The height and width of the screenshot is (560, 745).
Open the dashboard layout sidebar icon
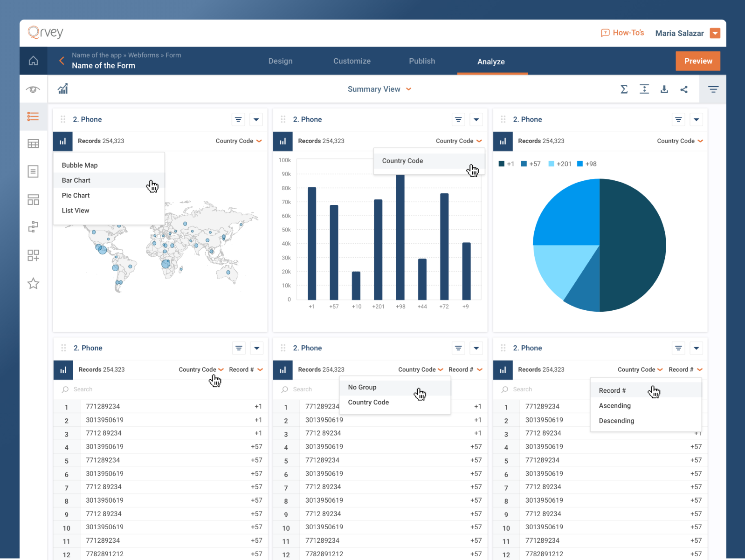pos(33,200)
